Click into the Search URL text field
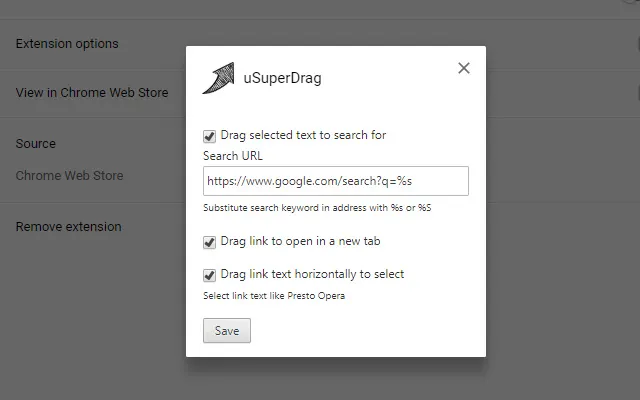 [335, 181]
